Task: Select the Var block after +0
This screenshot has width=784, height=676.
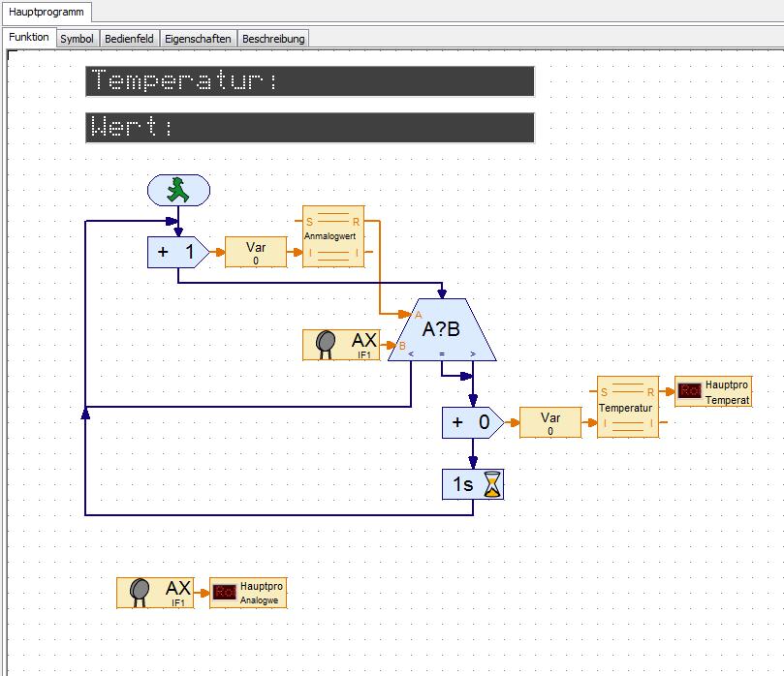Action: coord(550,422)
